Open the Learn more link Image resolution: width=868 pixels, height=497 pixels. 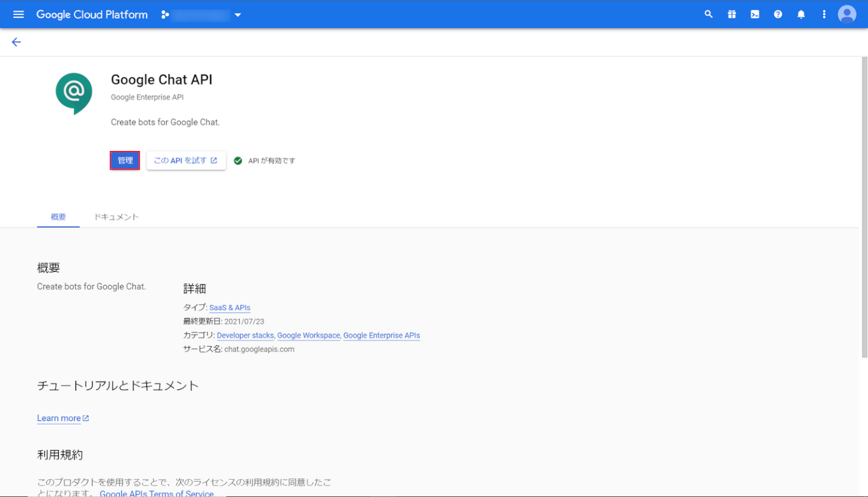(63, 418)
